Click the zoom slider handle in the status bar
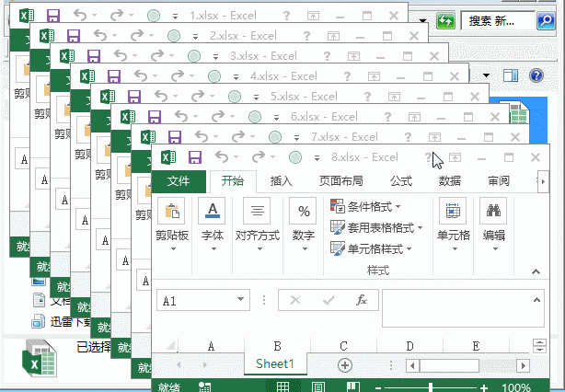Screen dimensions: 565x392 (x=431, y=388)
